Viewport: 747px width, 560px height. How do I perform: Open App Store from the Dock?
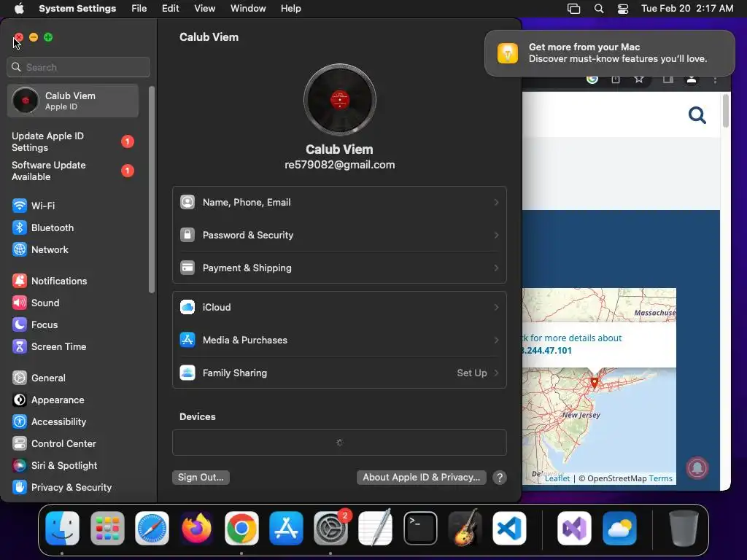click(x=286, y=528)
